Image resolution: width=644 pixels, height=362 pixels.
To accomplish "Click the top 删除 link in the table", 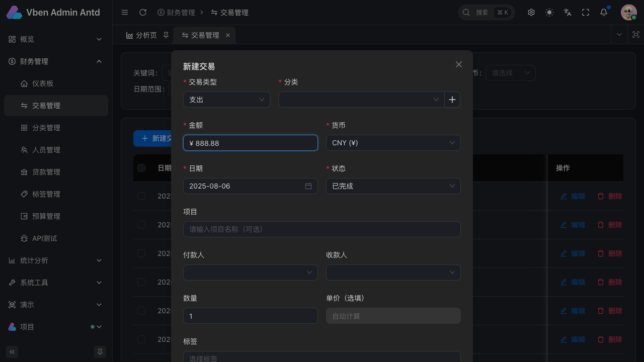I will (x=610, y=196).
